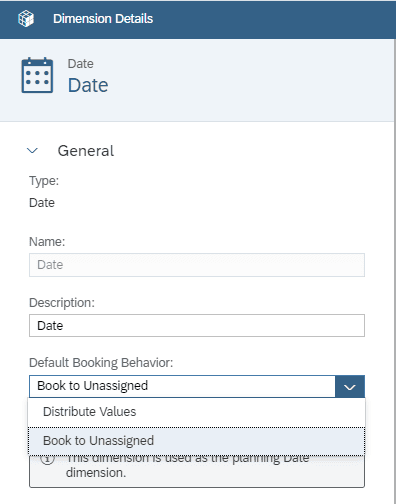Choose Book to Unassigned in the list
Image resolution: width=396 pixels, height=504 pixels.
[197, 441]
